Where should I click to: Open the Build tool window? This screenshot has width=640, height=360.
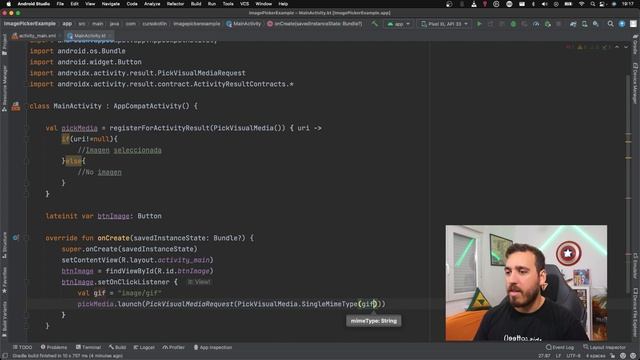pyautogui.click(x=118, y=347)
